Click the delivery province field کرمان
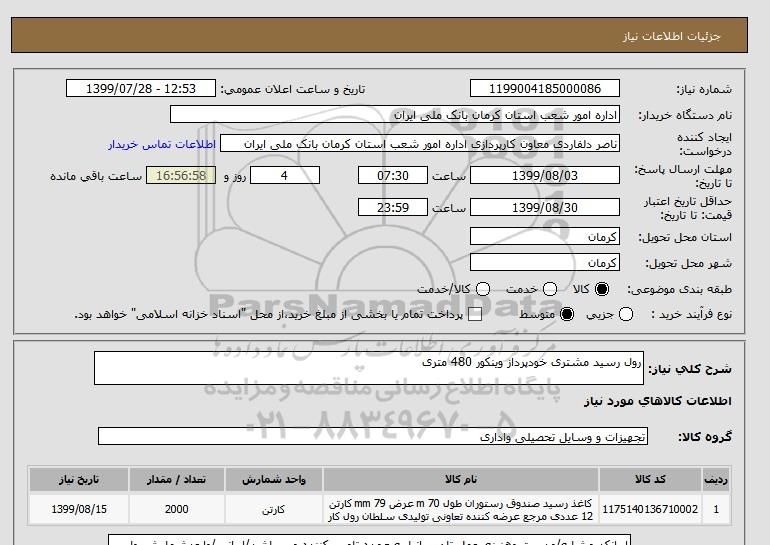The height and width of the screenshot is (545, 770). pos(545,236)
